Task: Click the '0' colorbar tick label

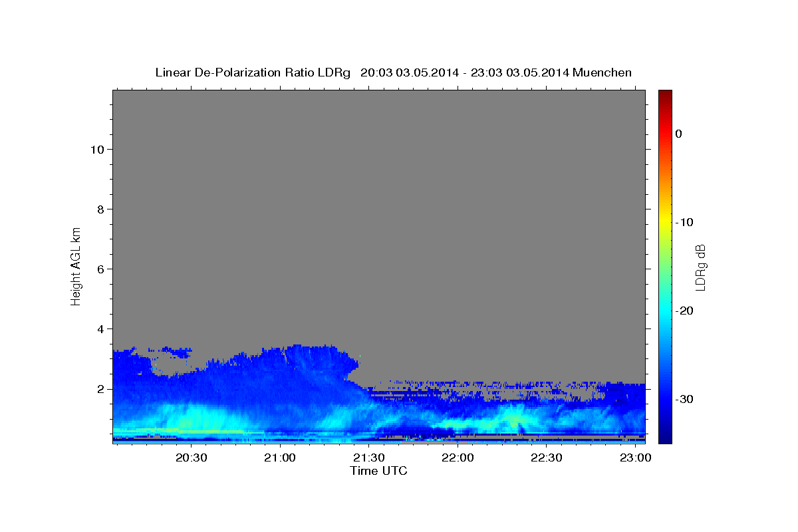Action: pos(678,134)
